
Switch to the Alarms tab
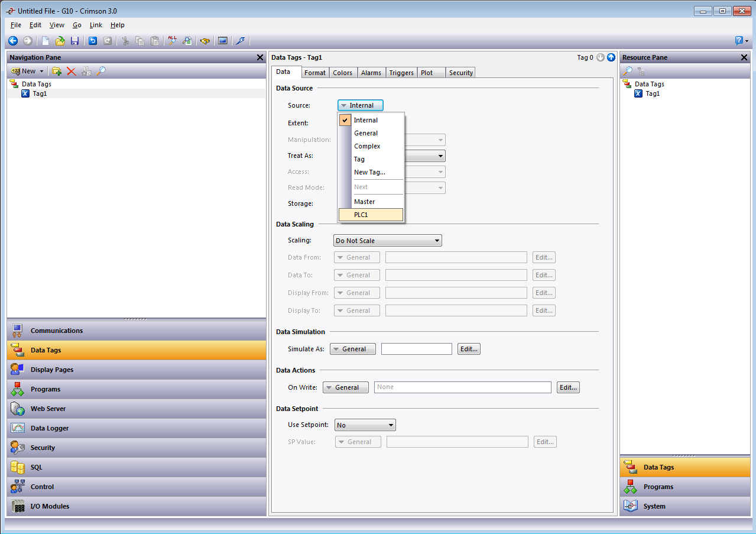tap(371, 73)
